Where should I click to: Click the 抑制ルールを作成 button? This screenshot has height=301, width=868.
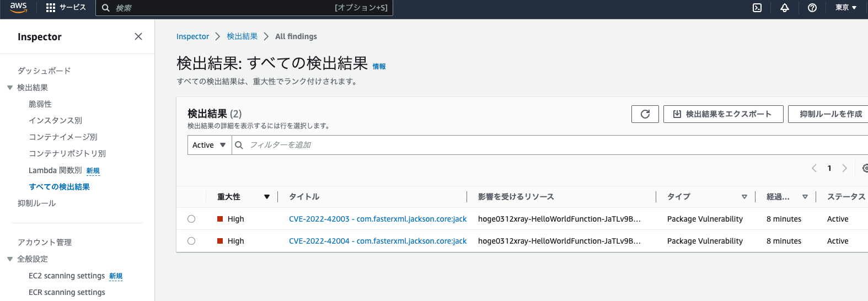[x=828, y=114]
